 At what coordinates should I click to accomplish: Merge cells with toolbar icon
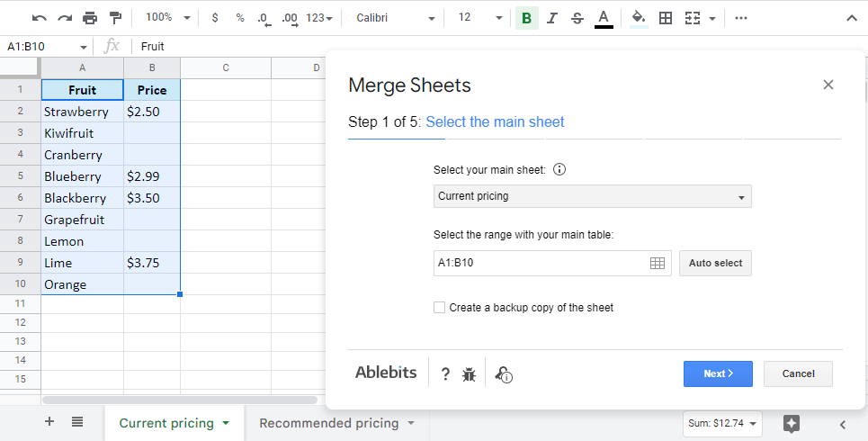693,18
